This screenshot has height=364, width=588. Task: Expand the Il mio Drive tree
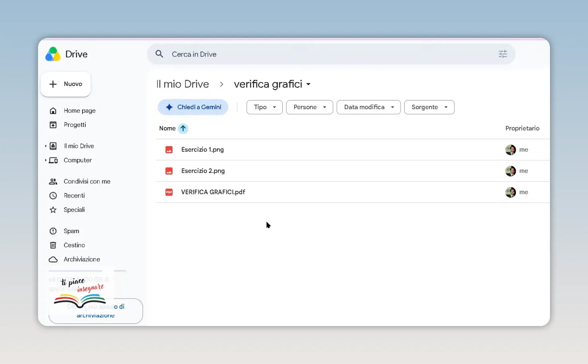46,146
